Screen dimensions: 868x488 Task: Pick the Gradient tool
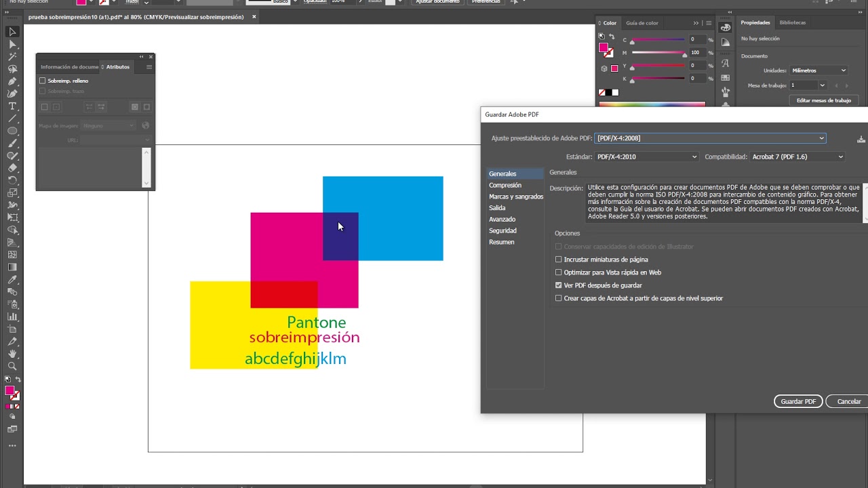coord(12,267)
